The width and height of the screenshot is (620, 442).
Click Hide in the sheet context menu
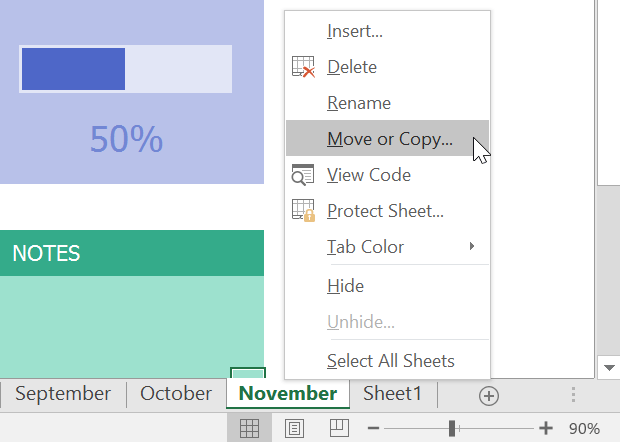[x=345, y=286]
